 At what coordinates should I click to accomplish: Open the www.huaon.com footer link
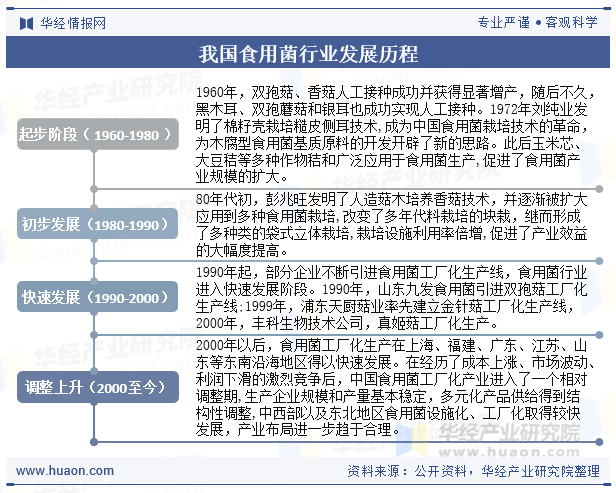(65, 470)
